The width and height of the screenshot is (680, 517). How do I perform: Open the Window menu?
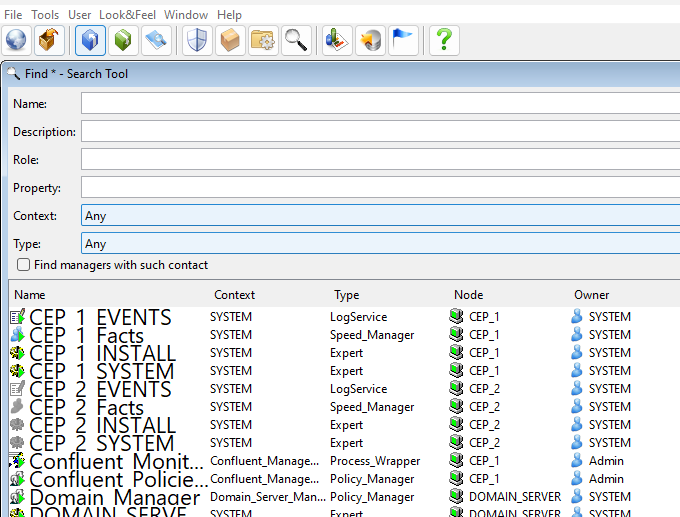pos(186,15)
